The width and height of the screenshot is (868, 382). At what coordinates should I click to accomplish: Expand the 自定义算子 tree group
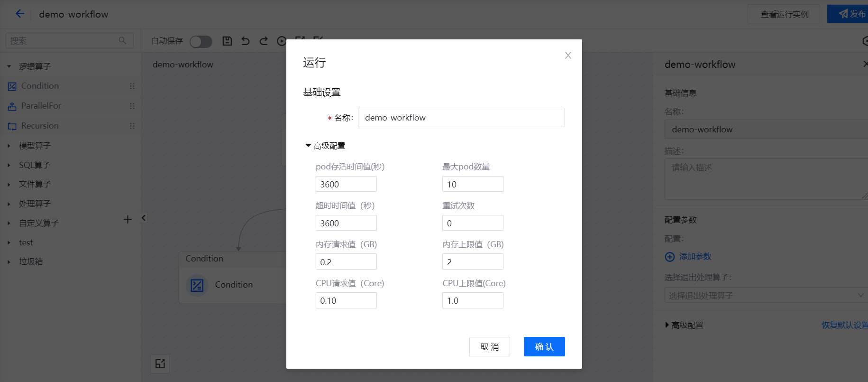[9, 223]
